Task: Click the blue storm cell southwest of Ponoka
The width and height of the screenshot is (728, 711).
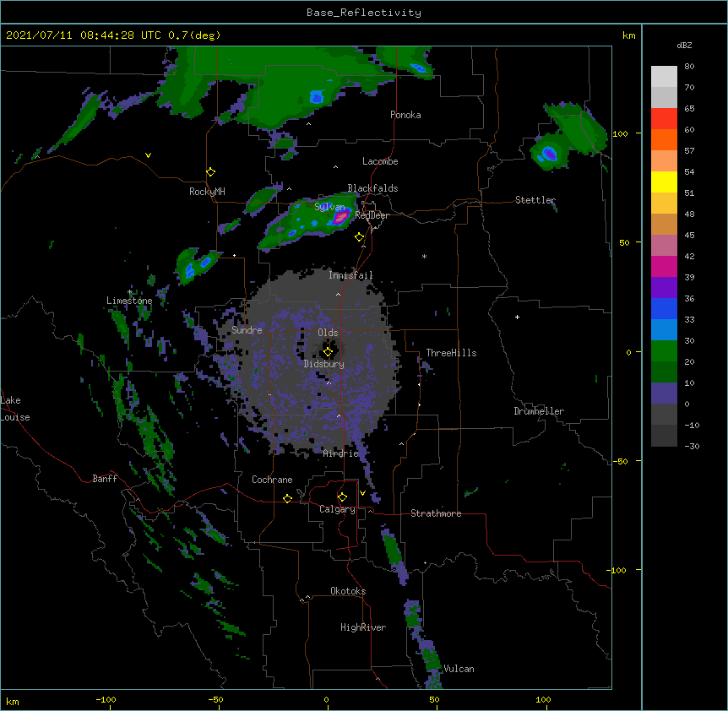Action: coord(317,98)
